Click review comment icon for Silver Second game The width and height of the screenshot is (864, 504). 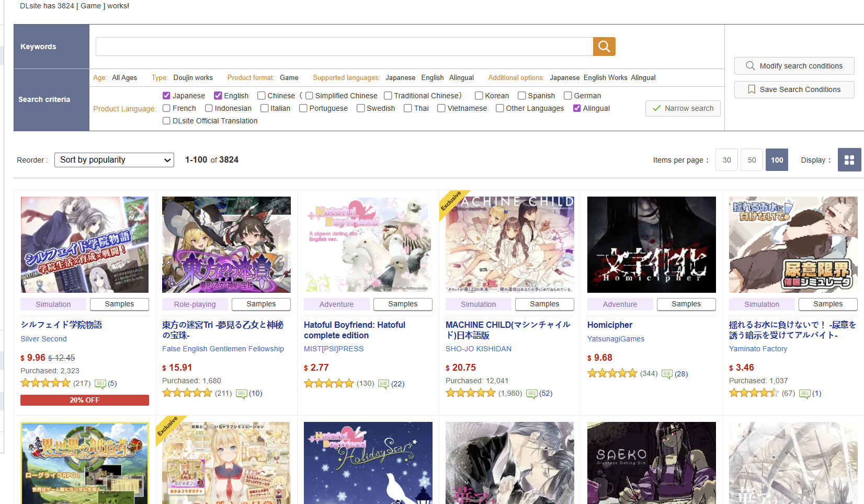[100, 384]
